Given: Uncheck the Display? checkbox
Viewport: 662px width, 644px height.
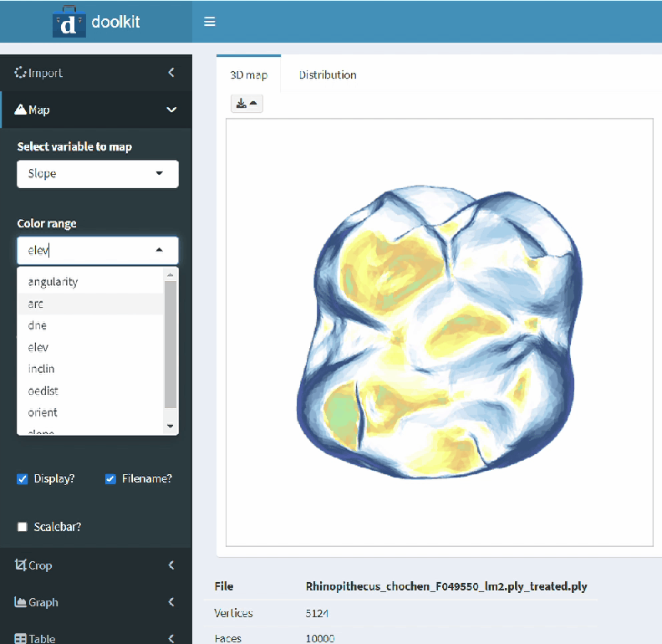Looking at the screenshot, I should [23, 479].
